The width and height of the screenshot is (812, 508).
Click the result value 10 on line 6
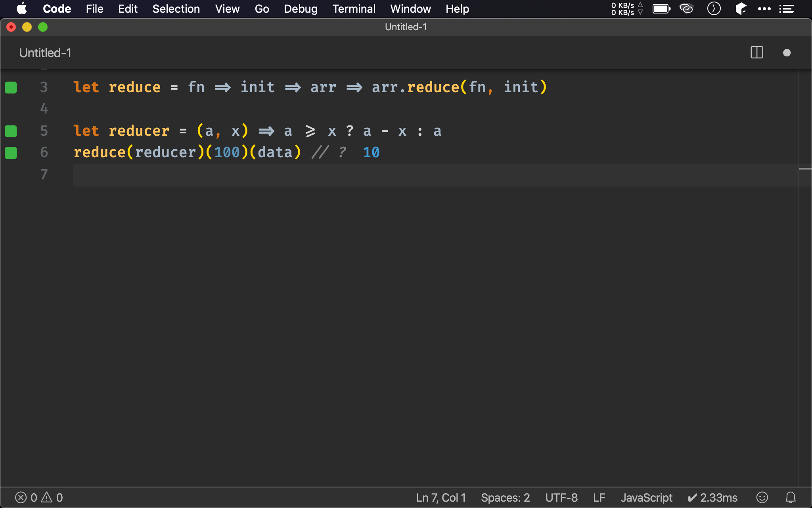point(371,152)
